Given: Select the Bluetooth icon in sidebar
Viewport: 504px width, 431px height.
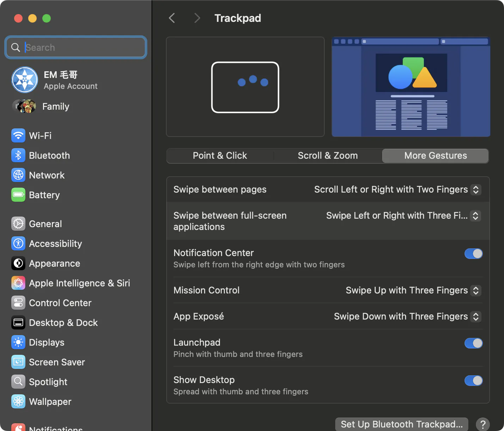Looking at the screenshot, I should pyautogui.click(x=18, y=155).
